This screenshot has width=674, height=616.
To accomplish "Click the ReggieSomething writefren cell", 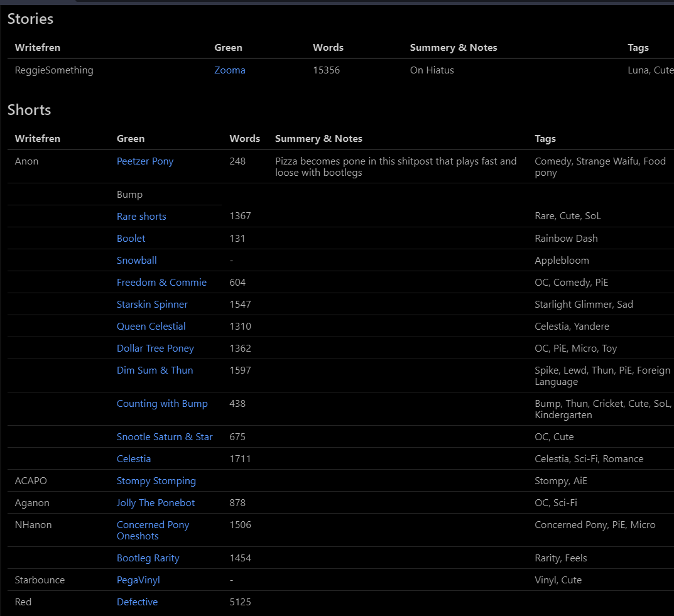I will 54,70.
